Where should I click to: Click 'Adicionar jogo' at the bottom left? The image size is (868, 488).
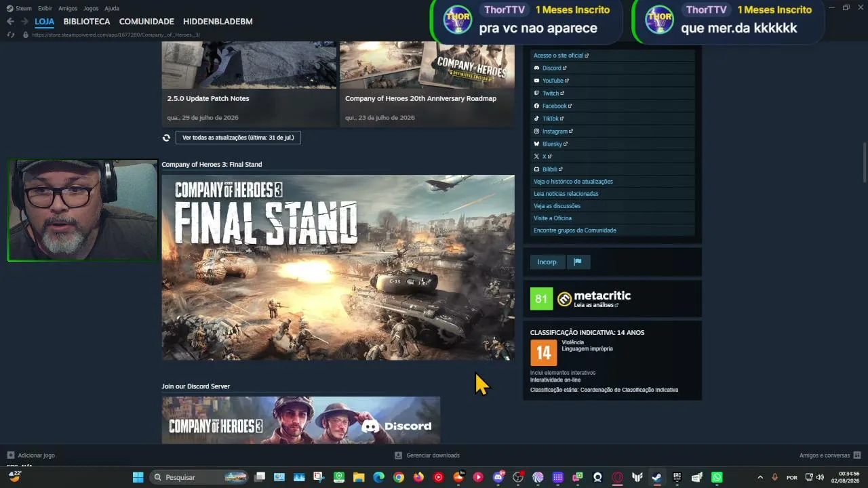pos(37,455)
